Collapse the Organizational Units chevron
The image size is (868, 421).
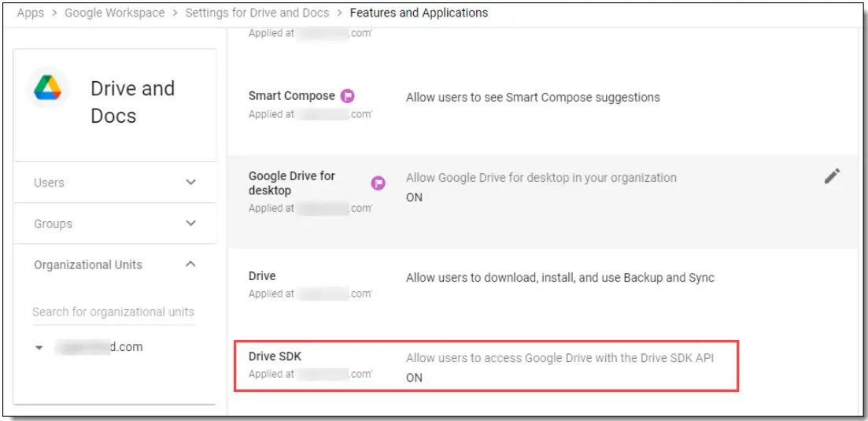[191, 264]
